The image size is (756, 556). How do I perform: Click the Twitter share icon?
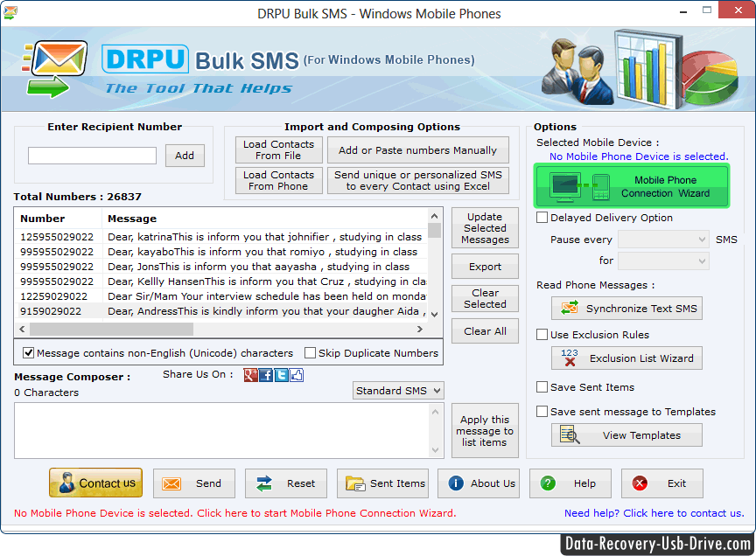[x=281, y=375]
